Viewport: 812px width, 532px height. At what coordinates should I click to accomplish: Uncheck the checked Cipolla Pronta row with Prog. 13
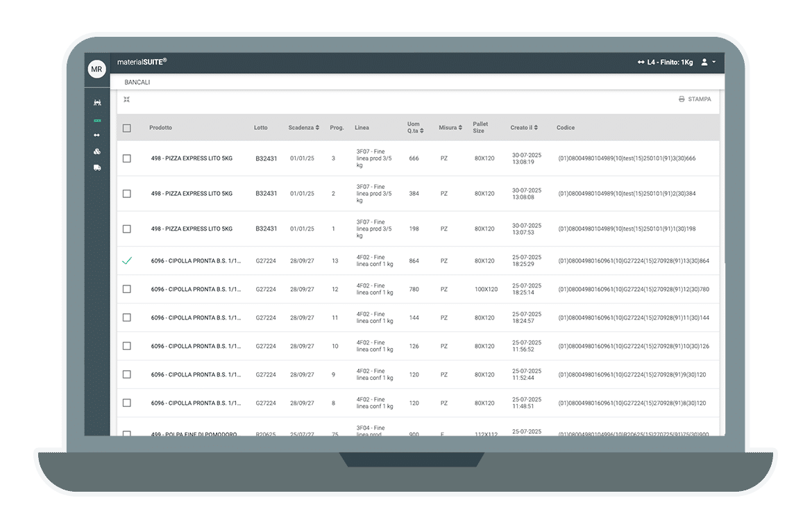[126, 261]
